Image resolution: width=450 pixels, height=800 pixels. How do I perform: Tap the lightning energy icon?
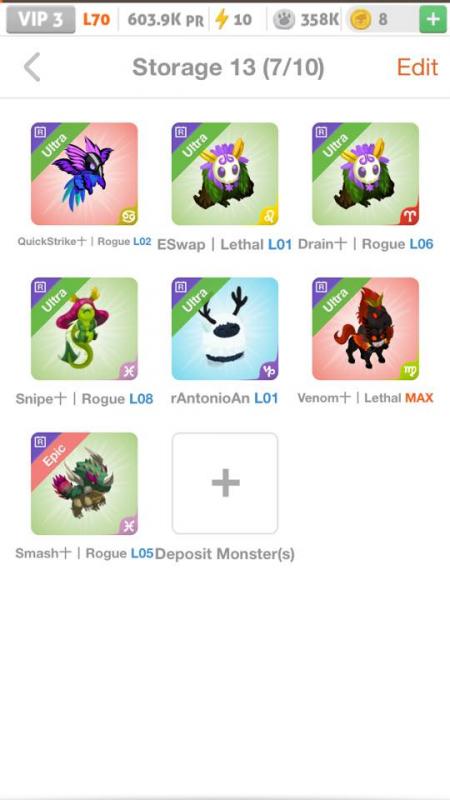pyautogui.click(x=221, y=19)
